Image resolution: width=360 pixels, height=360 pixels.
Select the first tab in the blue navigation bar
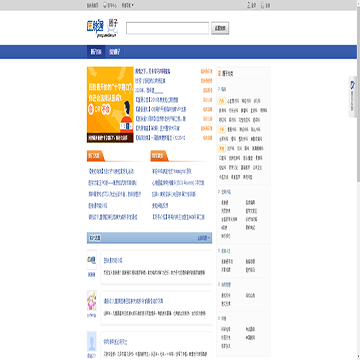(96, 52)
